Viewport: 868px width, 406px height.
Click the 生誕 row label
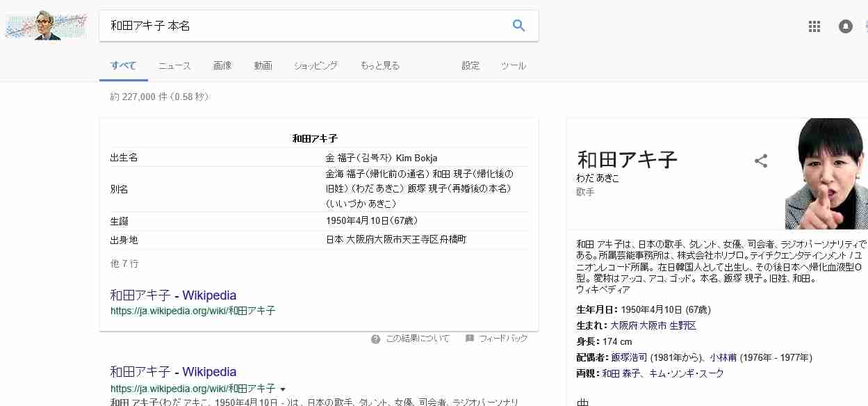(x=119, y=221)
